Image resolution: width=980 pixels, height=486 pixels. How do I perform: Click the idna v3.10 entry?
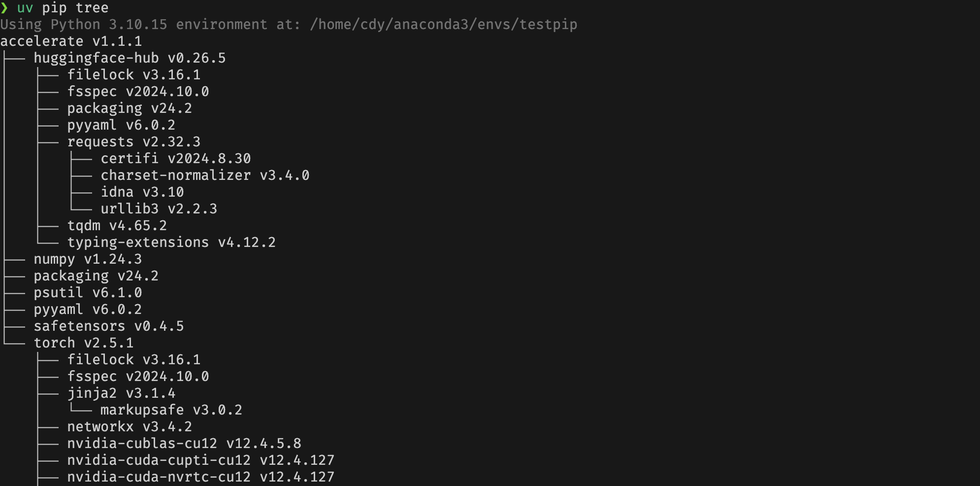142,192
